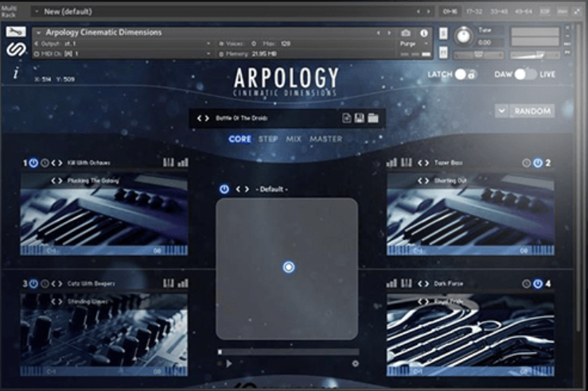Viewport: 588px width, 391px height.
Task: Toggle layer 2 power button
Action: click(538, 163)
